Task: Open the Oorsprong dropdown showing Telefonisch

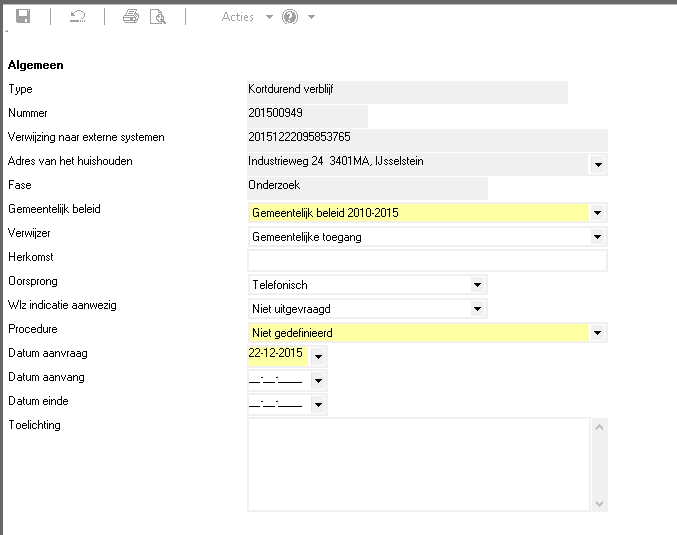Action: 478,285
